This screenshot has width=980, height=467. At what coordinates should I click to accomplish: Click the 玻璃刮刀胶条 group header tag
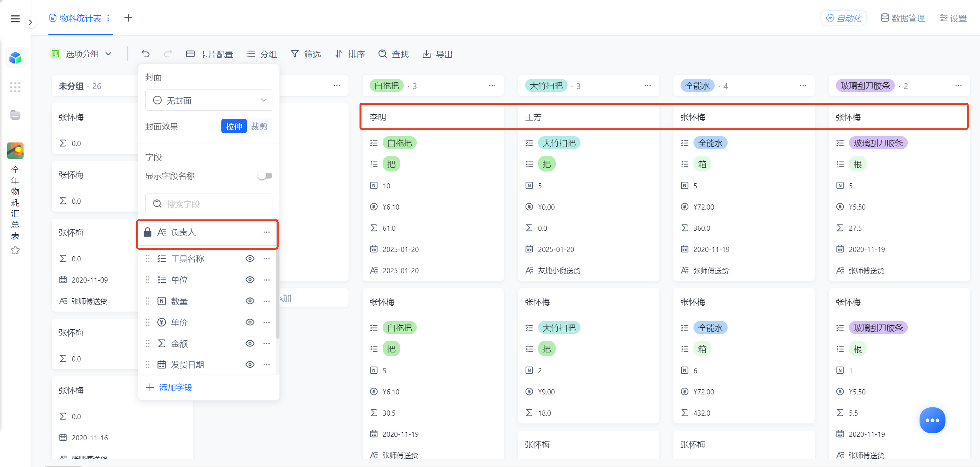coord(865,86)
